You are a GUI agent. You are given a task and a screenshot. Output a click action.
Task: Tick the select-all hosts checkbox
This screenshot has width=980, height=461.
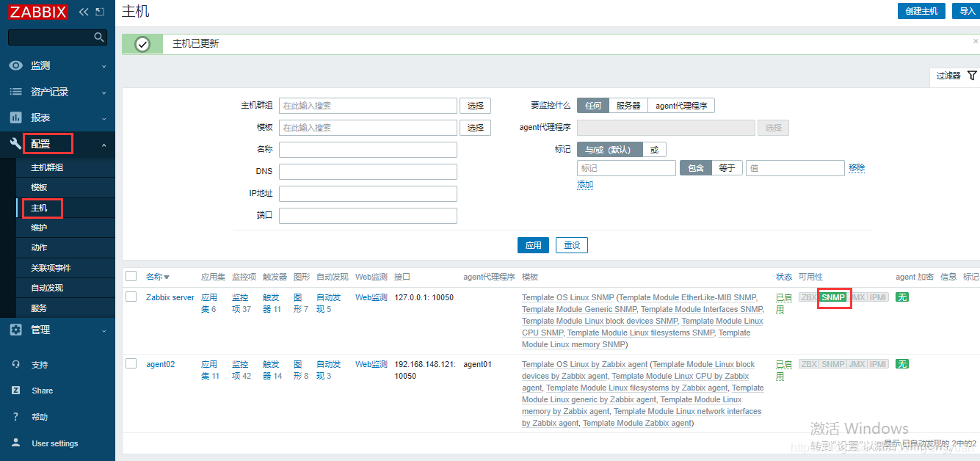point(131,276)
